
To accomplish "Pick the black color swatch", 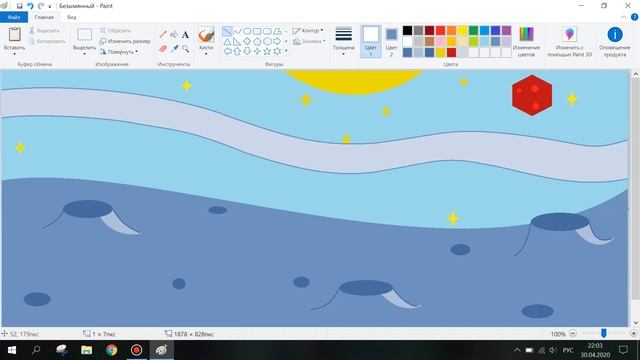I will [407, 31].
